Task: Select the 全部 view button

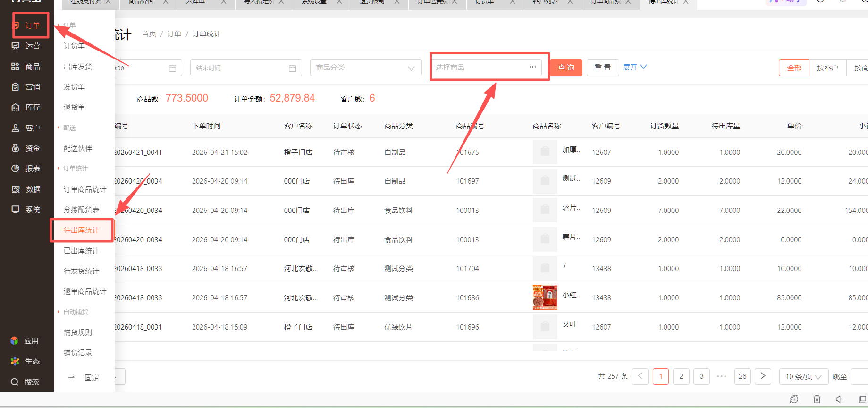Action: (x=794, y=68)
